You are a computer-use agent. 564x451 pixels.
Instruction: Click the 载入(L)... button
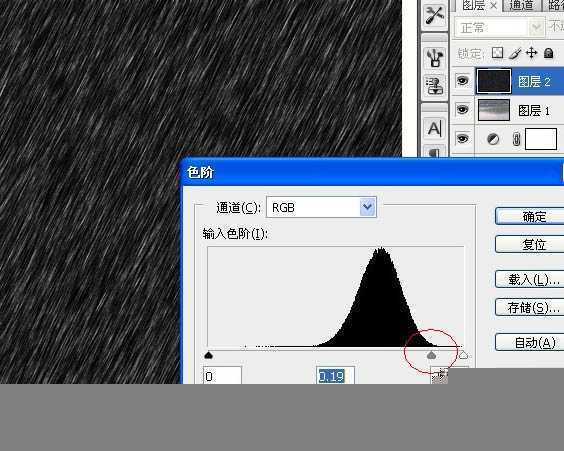pos(530,279)
